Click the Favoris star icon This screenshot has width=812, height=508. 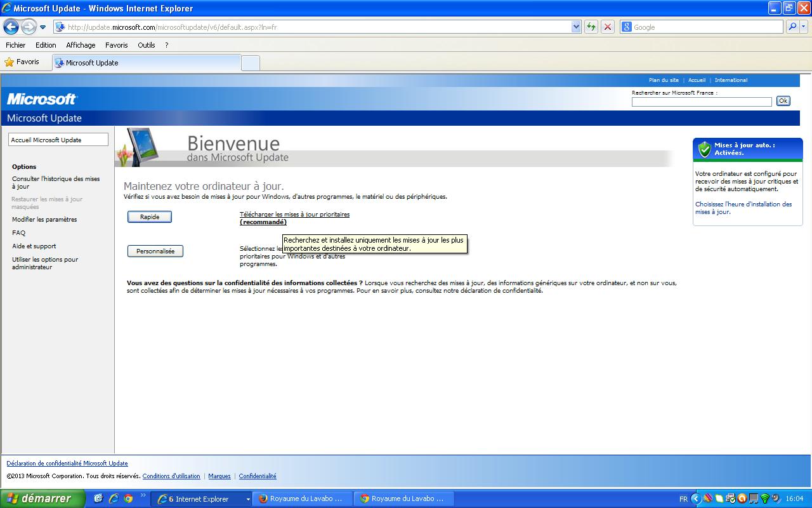[x=9, y=62]
